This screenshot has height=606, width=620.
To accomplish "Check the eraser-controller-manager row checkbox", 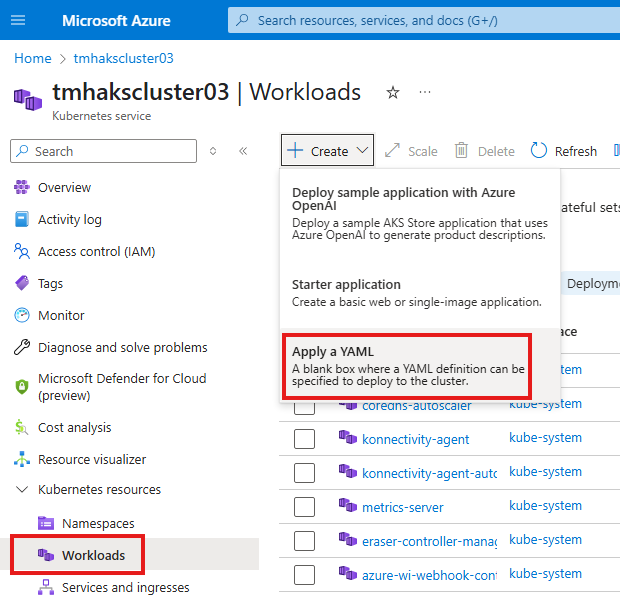I will pos(304,541).
